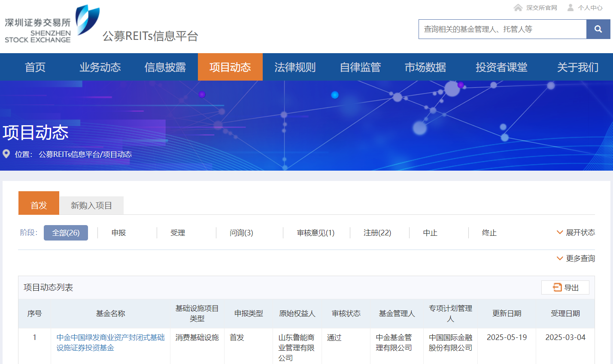613x364 pixels.
Task: Filter by 审核意见(1) stage
Action: (x=316, y=233)
